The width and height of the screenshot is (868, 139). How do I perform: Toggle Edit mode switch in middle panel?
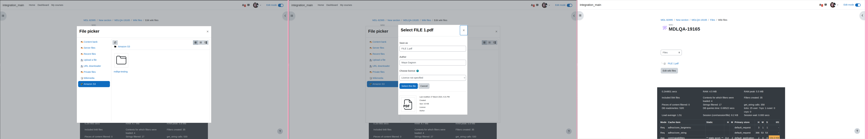pyautogui.click(x=569, y=5)
